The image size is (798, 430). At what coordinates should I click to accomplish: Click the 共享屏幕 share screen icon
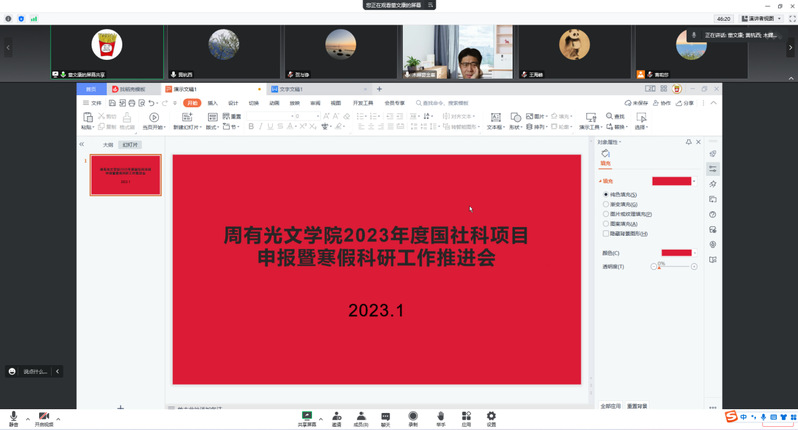(x=307, y=416)
